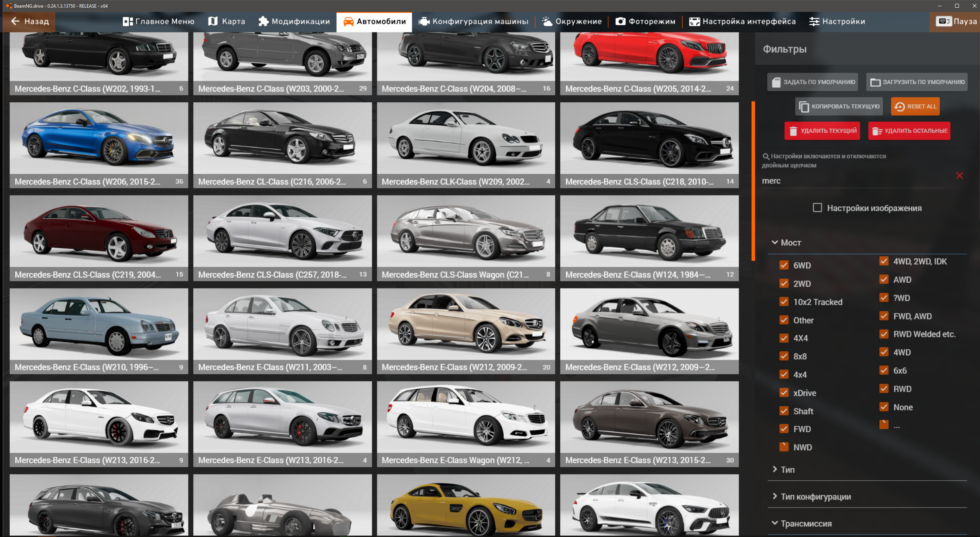Expand the Тип filter section

(867, 470)
